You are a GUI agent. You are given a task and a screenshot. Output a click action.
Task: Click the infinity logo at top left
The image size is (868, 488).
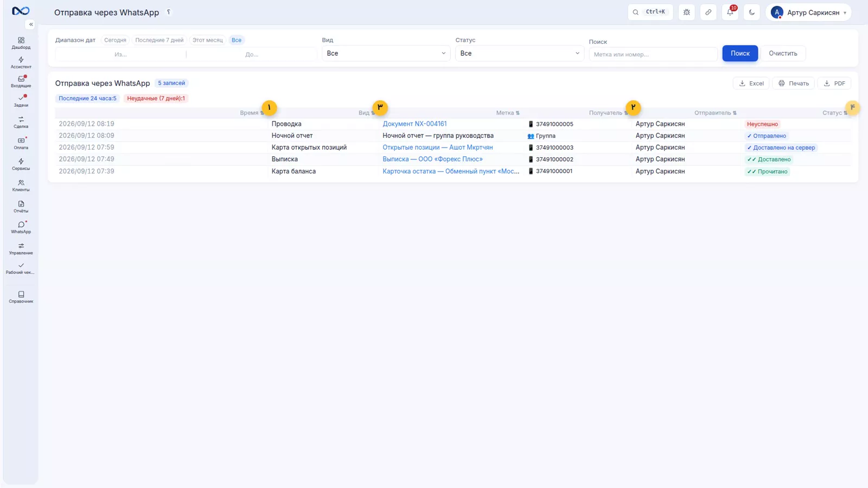pos(21,11)
